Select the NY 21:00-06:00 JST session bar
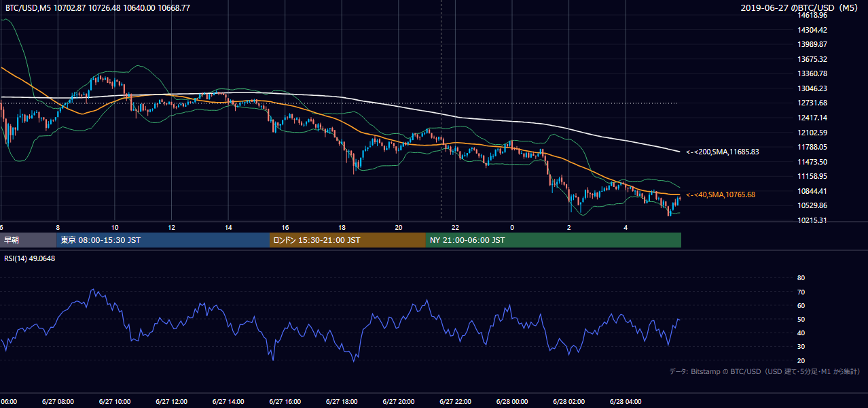Viewport: 868px width, 408px height. (x=554, y=240)
